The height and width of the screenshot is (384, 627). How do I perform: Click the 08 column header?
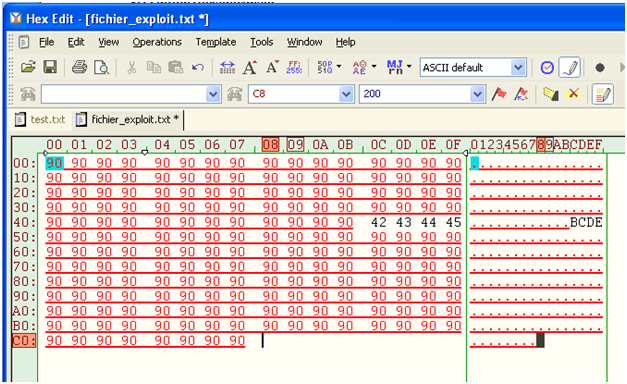click(x=271, y=145)
